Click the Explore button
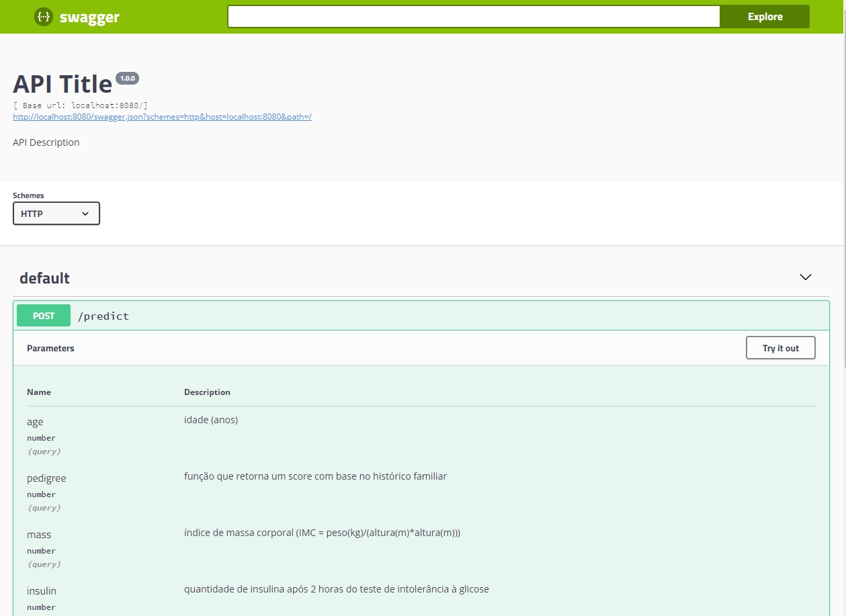The image size is (846, 616). tap(765, 17)
